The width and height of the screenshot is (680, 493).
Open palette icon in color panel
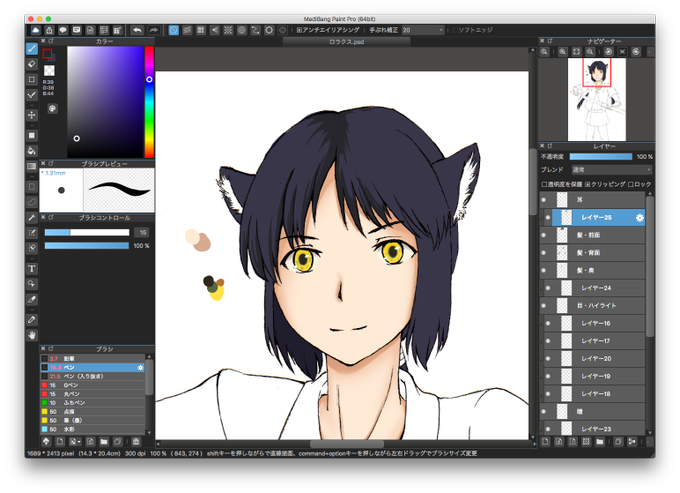(x=52, y=108)
